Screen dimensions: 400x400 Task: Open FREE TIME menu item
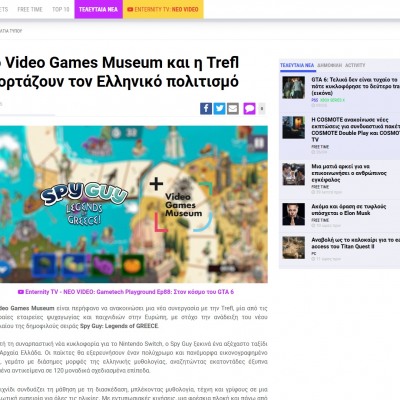30,9
